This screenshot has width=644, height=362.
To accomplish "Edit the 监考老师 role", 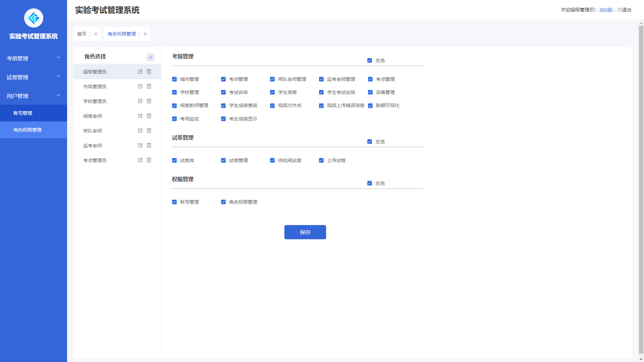I will coord(140,145).
